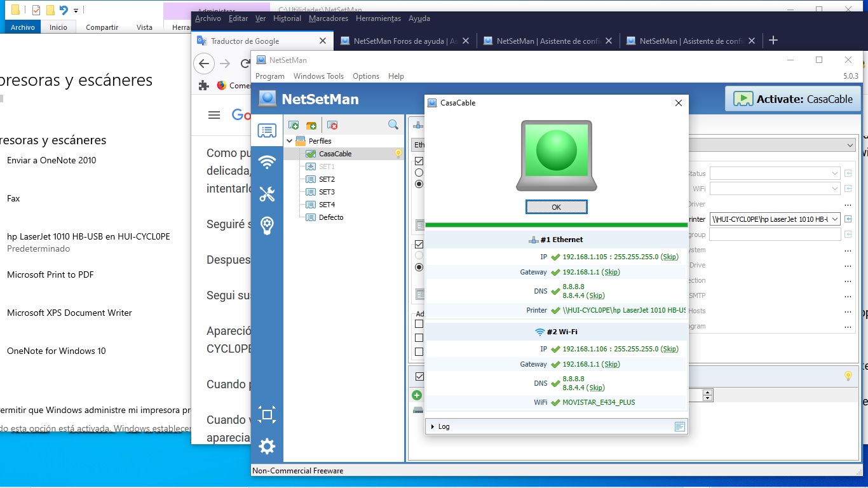Select Microsoft Print to PDF printer
The width and height of the screenshot is (868, 488).
point(50,274)
